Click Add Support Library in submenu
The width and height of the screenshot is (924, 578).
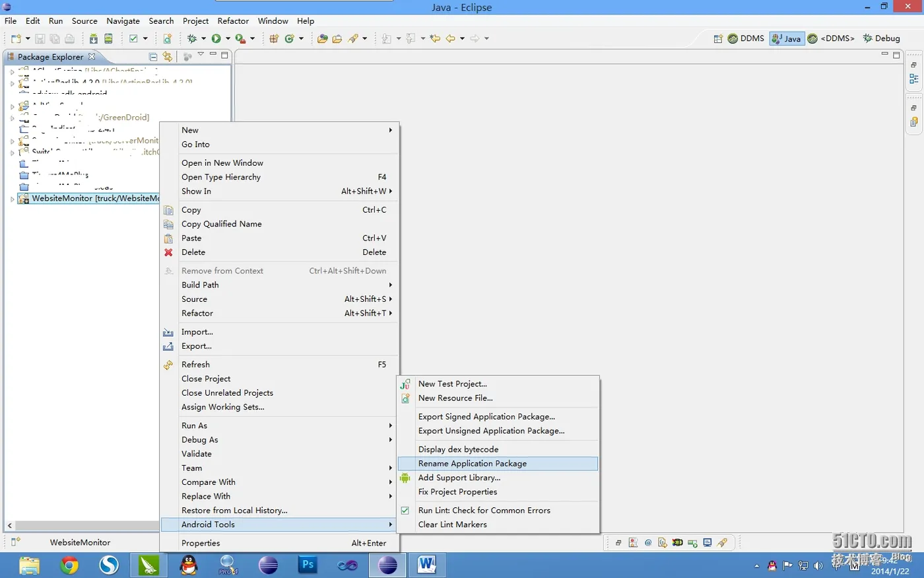tap(498, 478)
